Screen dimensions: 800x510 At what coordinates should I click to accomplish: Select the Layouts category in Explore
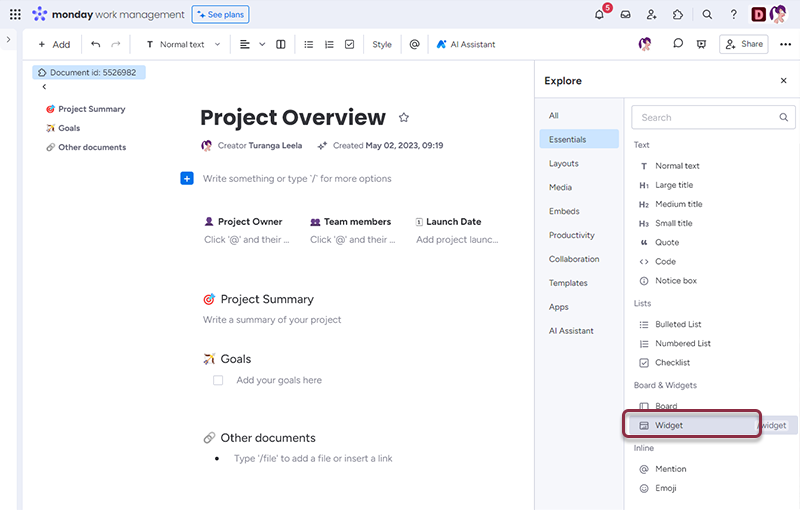point(564,163)
